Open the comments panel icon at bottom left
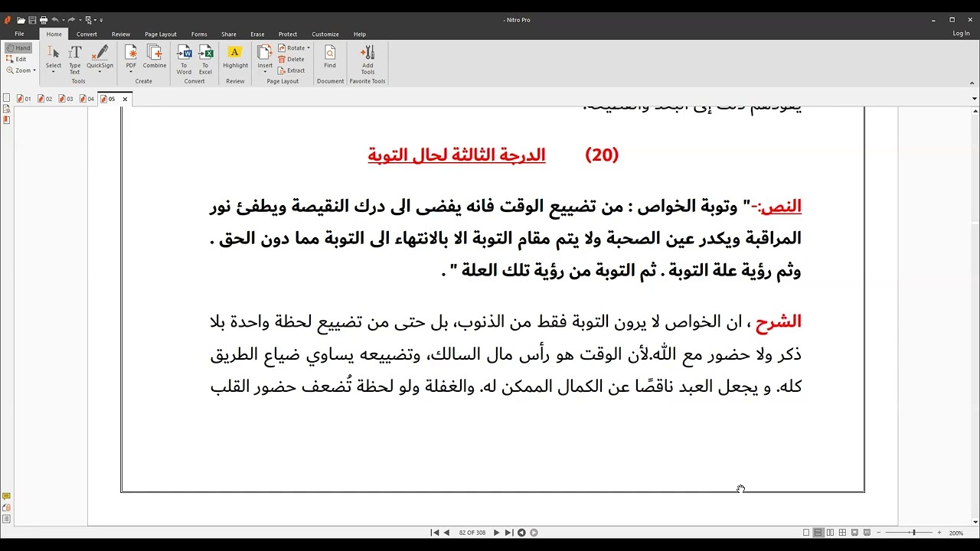Image resolution: width=980 pixels, height=551 pixels. click(x=7, y=497)
